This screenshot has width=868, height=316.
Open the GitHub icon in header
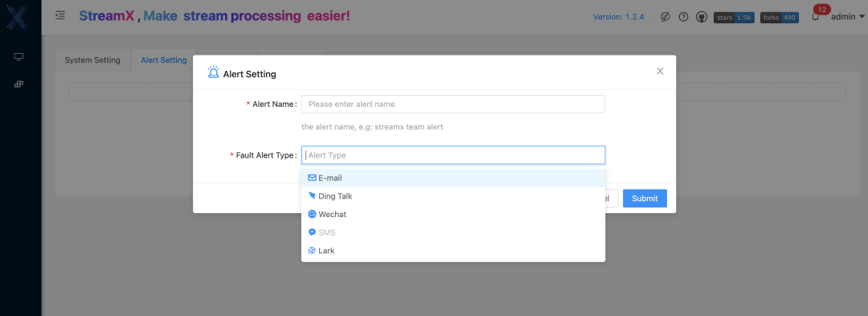(x=702, y=17)
